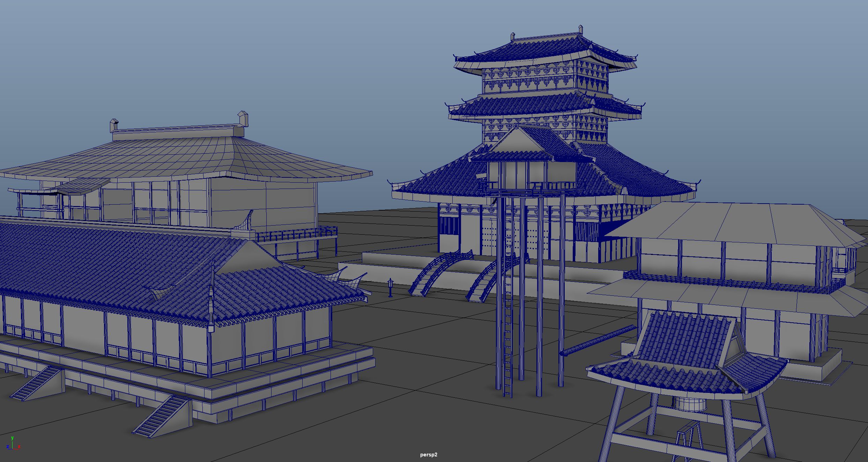Click the wooden log lying on ground

click(x=599, y=340)
